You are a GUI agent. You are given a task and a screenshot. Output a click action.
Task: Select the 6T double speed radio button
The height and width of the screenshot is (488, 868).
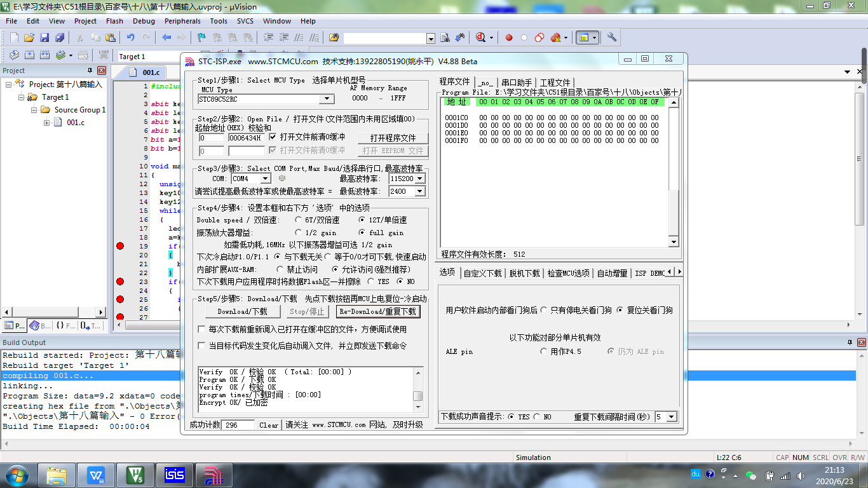(x=299, y=220)
